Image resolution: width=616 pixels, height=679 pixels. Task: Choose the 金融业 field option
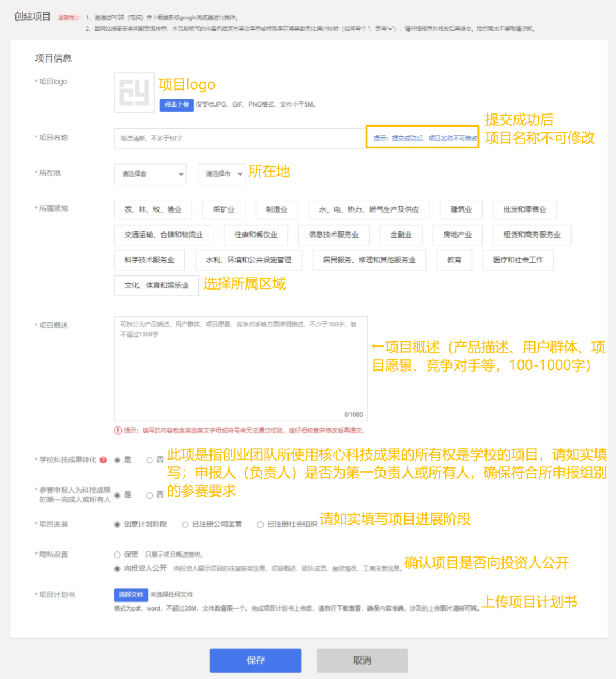click(400, 235)
